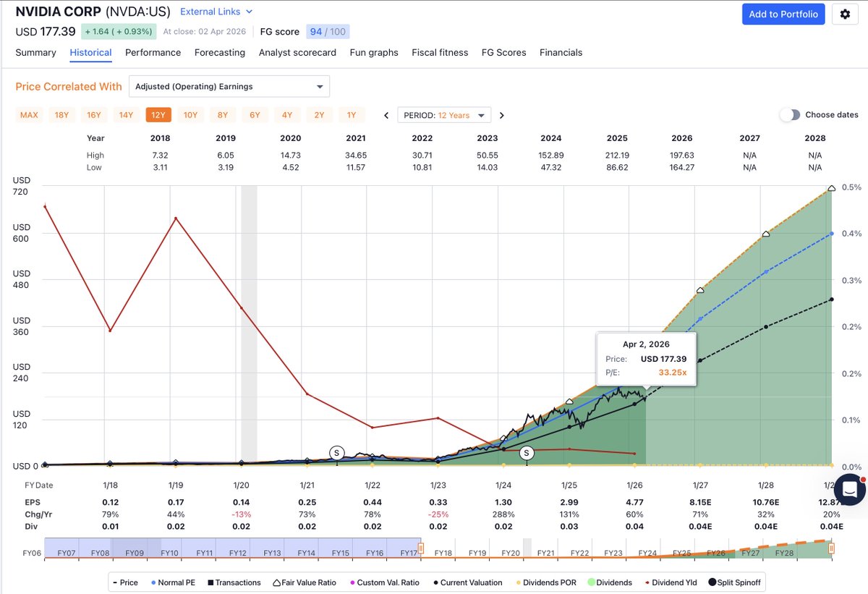Open the Adjusted (Operating) Earnings dropdown

229,85
